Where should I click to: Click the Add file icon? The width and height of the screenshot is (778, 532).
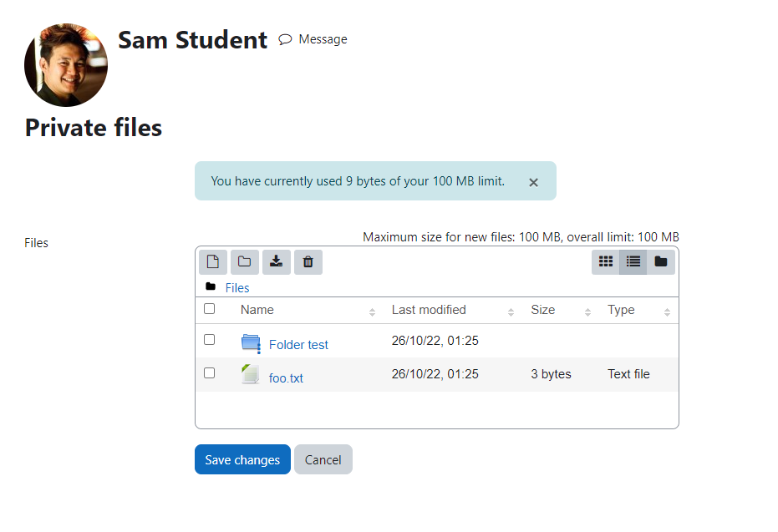[x=213, y=261]
